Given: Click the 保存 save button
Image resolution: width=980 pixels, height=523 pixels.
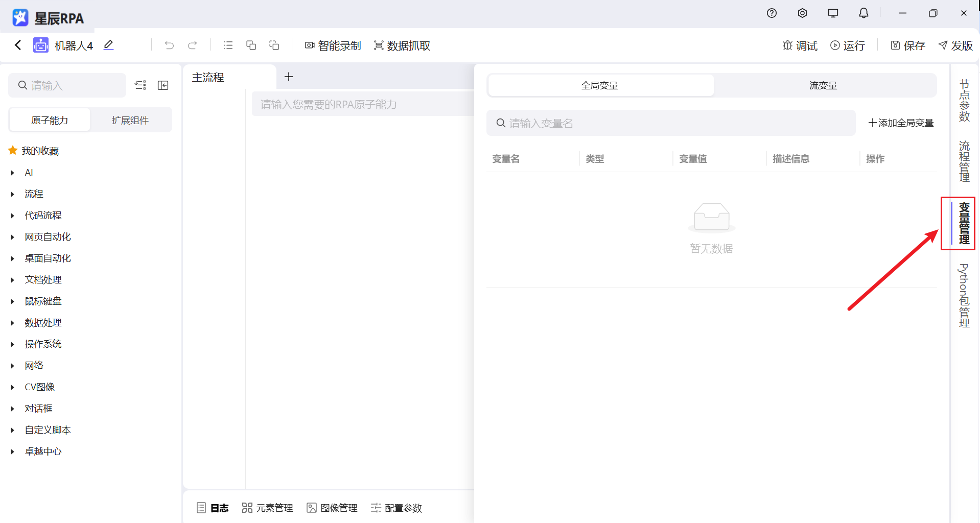Looking at the screenshot, I should (907, 45).
